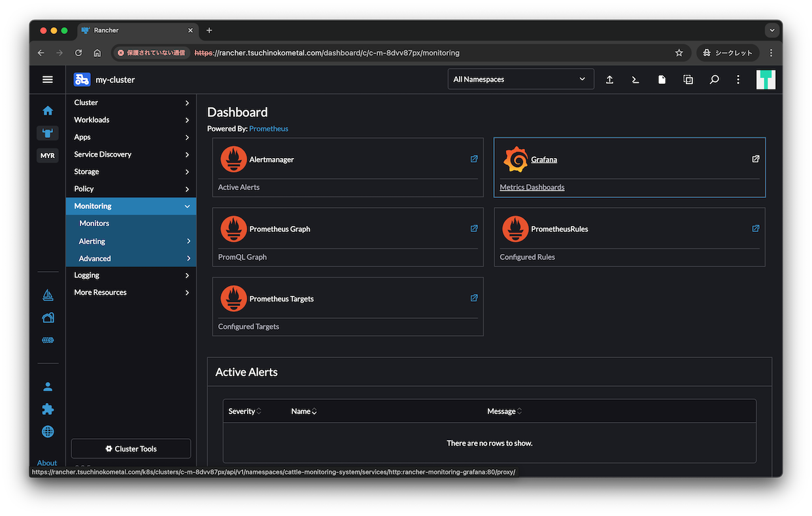
Task: Open Prometheus Targets external link icon
Action: (x=474, y=298)
